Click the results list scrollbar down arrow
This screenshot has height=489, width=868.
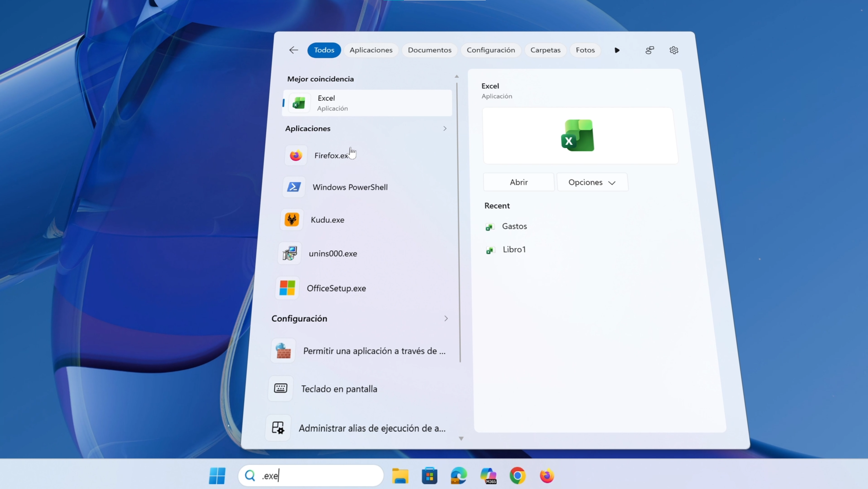coord(461,438)
